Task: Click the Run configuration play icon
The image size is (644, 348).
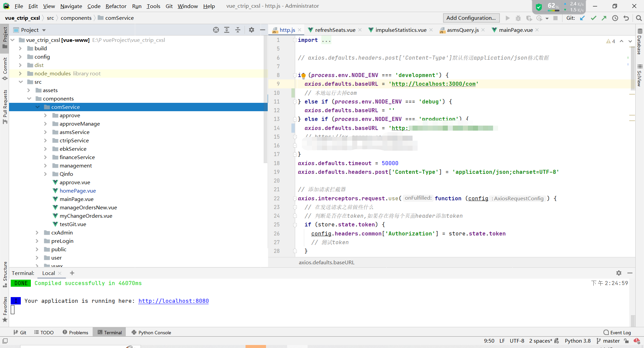Action: [507, 18]
